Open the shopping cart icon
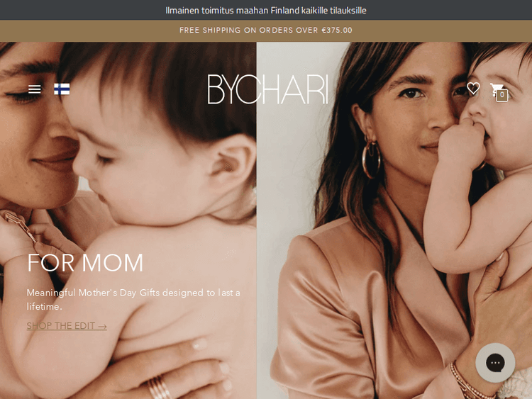 (499, 92)
